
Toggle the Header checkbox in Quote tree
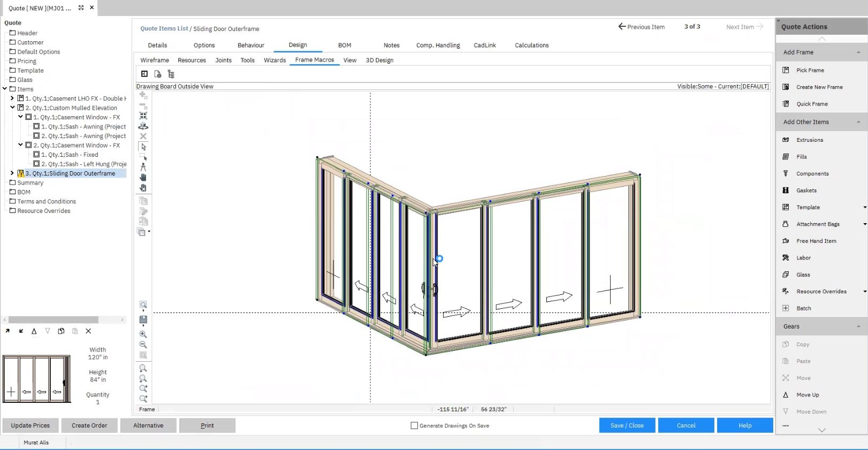coord(13,33)
